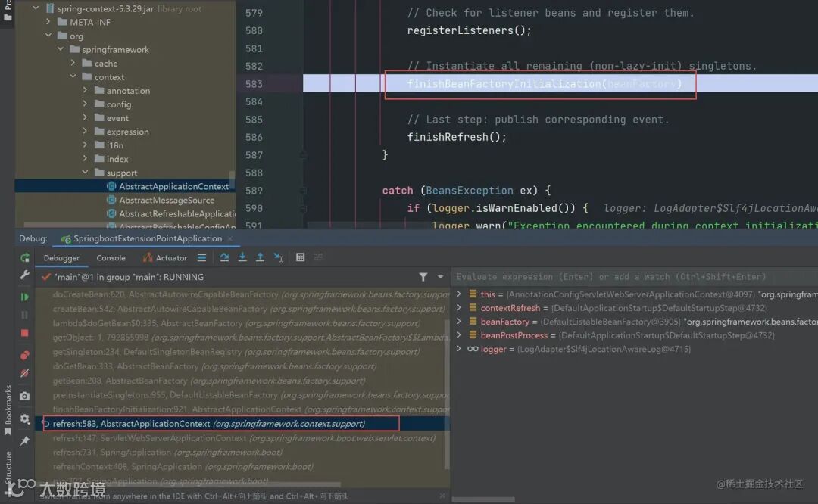This screenshot has height=504, width=818.
Task: Click the Evaluate expression input field
Action: point(635,277)
